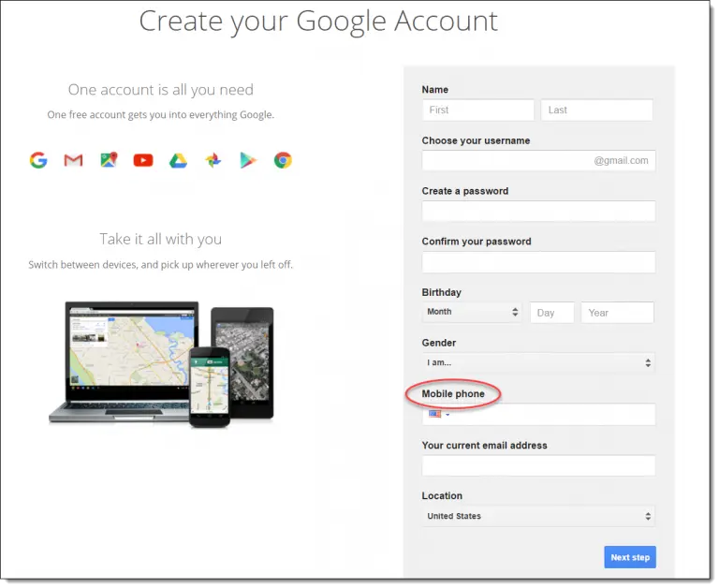Click the 'Choose your username' label
The image size is (719, 588).
(476, 140)
